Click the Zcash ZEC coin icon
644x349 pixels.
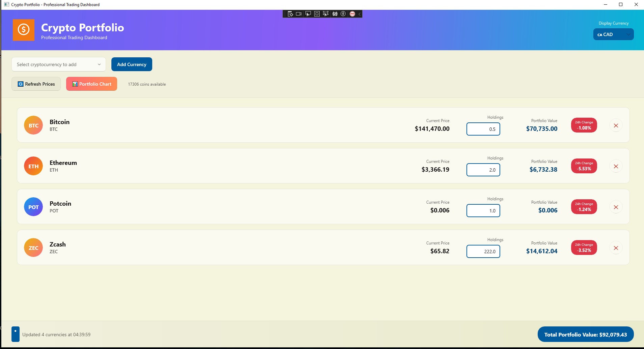click(x=33, y=248)
